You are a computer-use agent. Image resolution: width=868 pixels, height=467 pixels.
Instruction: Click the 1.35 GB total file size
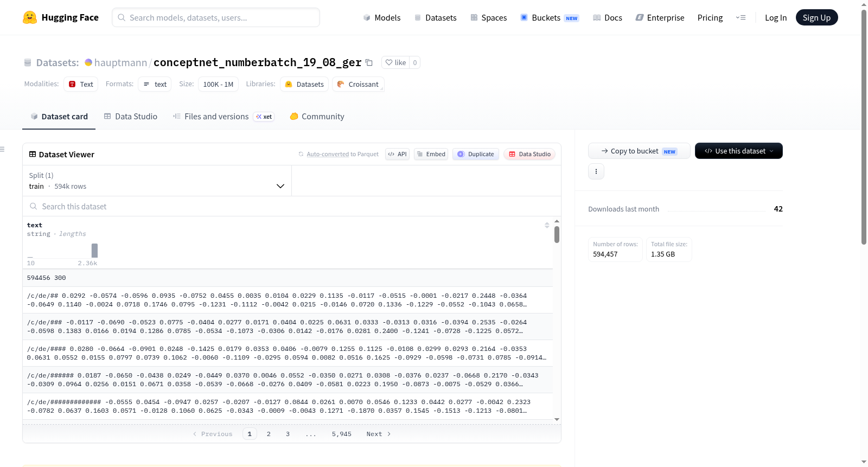tap(663, 254)
